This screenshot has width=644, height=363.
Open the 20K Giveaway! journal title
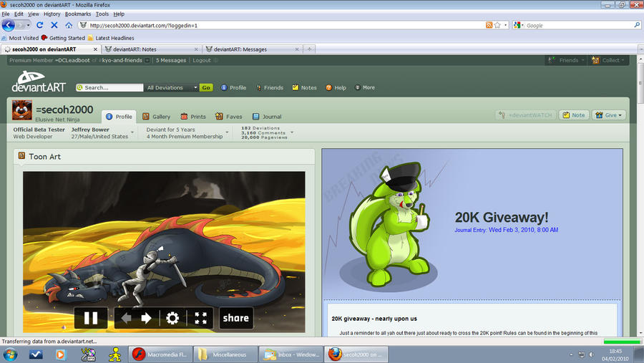click(501, 217)
